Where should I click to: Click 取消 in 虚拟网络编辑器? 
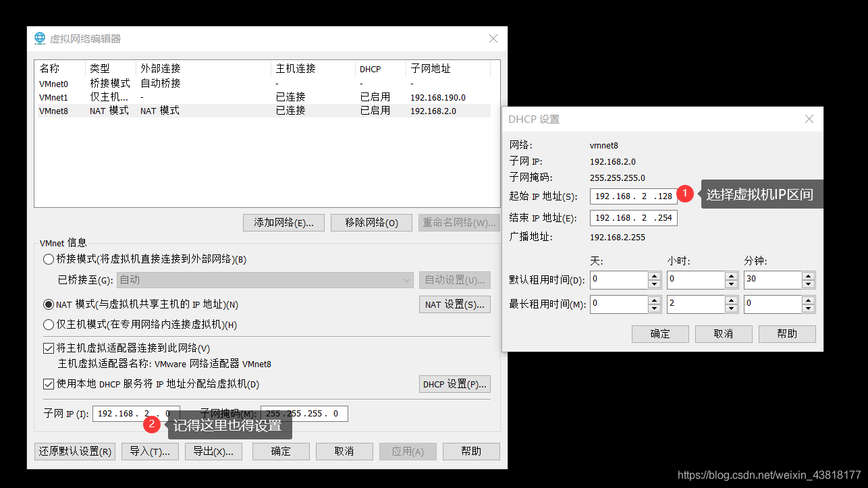344,452
